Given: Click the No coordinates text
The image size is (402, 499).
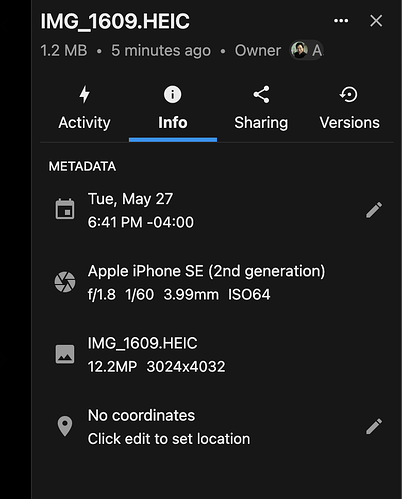Looking at the screenshot, I should pos(141,415).
